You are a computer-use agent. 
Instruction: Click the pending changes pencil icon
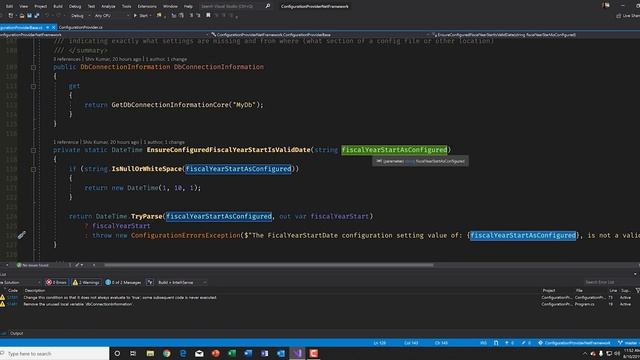coord(525,343)
